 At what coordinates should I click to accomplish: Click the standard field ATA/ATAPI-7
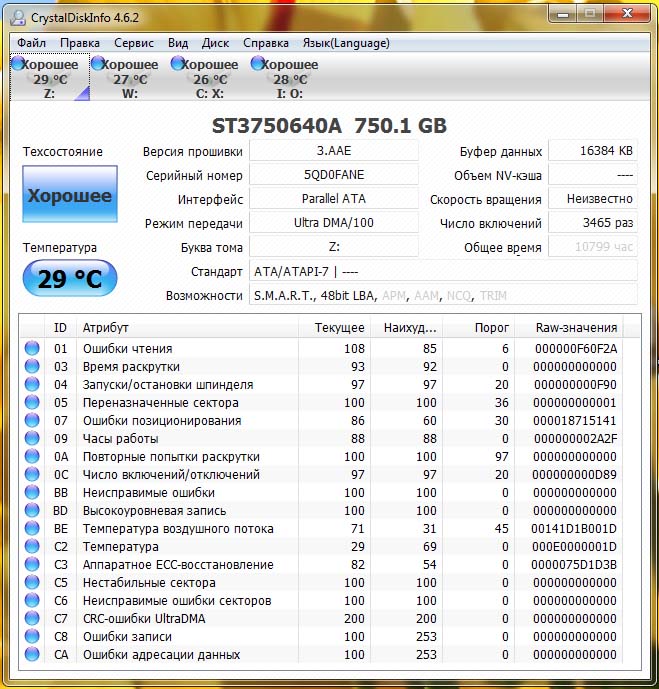pyautogui.click(x=443, y=271)
